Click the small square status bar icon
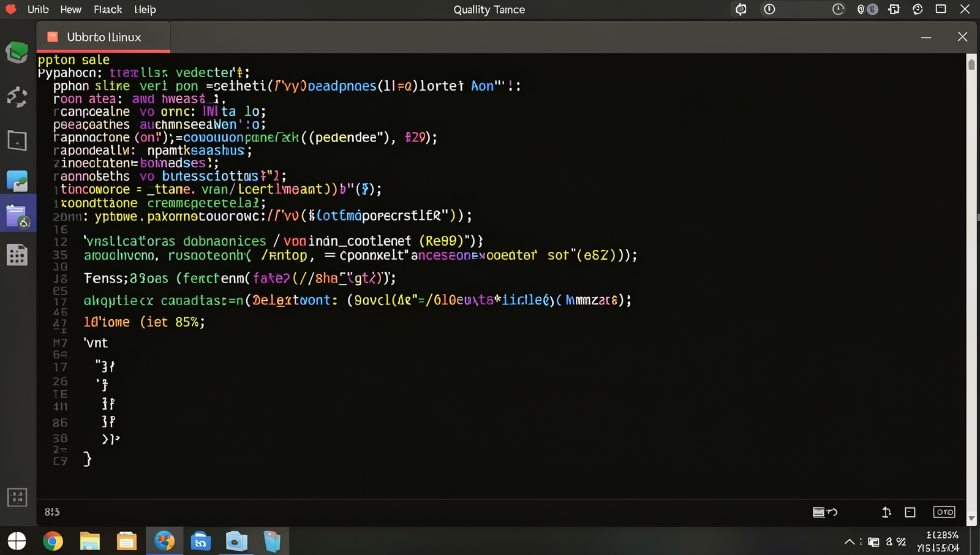 [x=910, y=512]
